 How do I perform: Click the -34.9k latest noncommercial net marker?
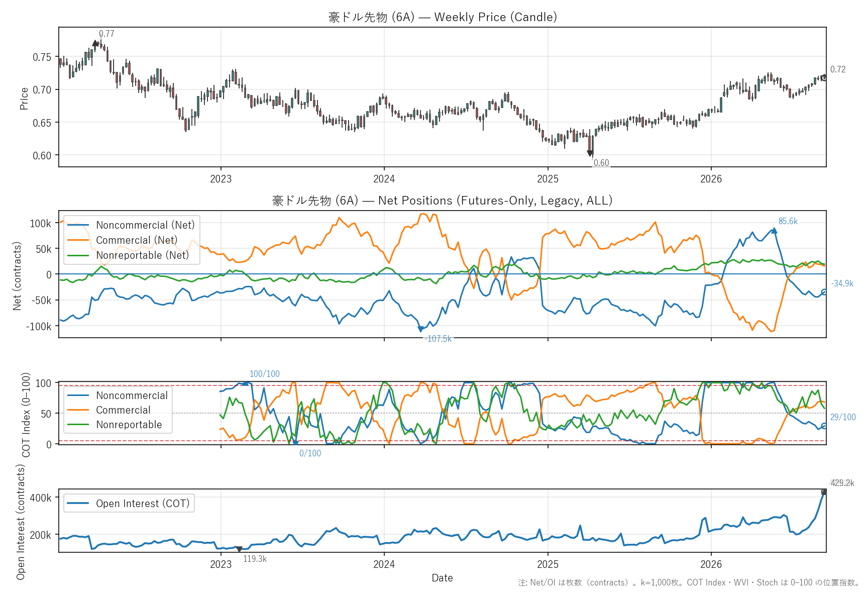coord(824,292)
